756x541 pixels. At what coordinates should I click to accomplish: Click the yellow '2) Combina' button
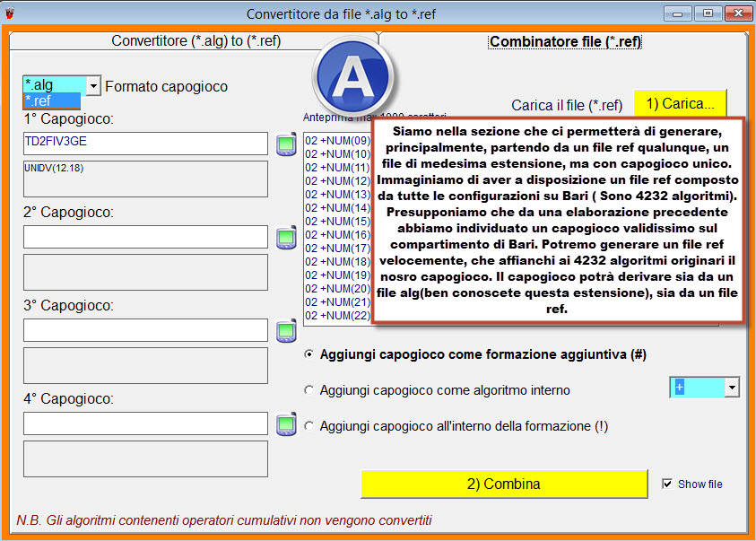click(x=504, y=484)
